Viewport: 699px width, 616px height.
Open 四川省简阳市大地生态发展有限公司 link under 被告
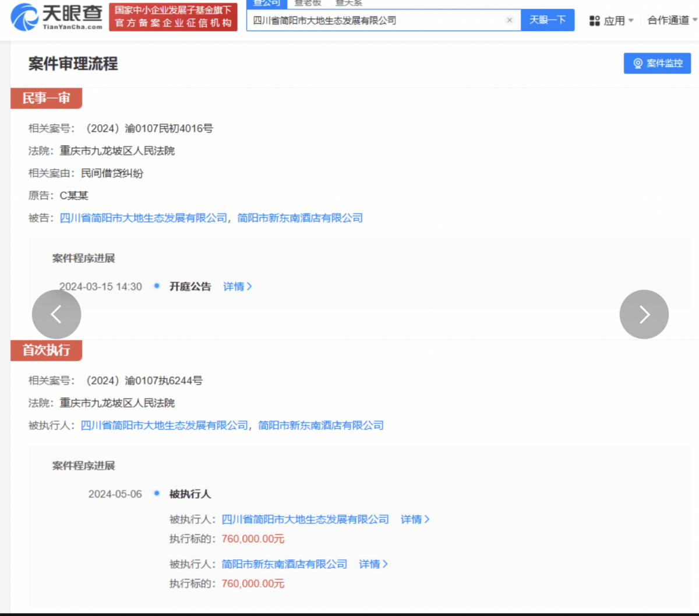143,218
